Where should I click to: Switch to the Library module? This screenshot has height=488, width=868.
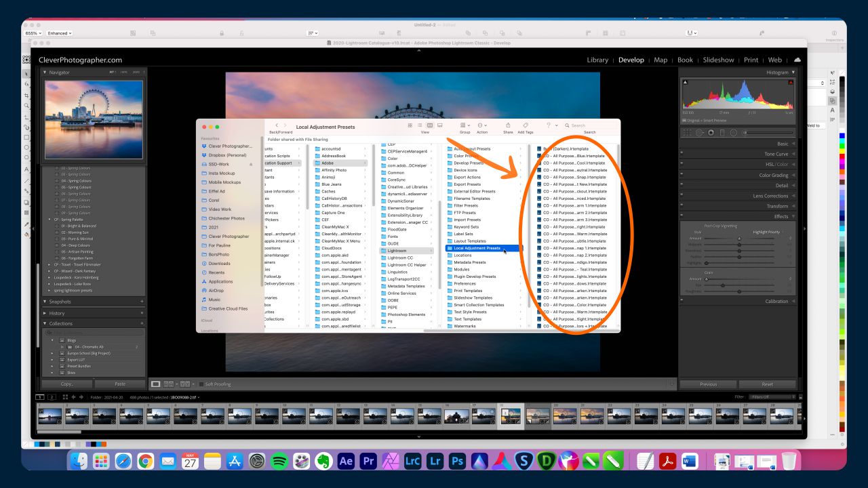[x=597, y=60]
